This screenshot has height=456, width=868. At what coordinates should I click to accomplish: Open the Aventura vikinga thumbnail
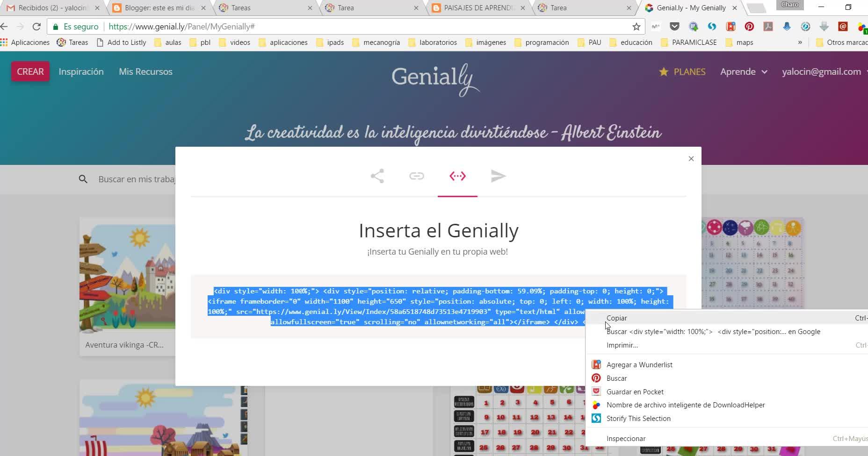tap(127, 276)
